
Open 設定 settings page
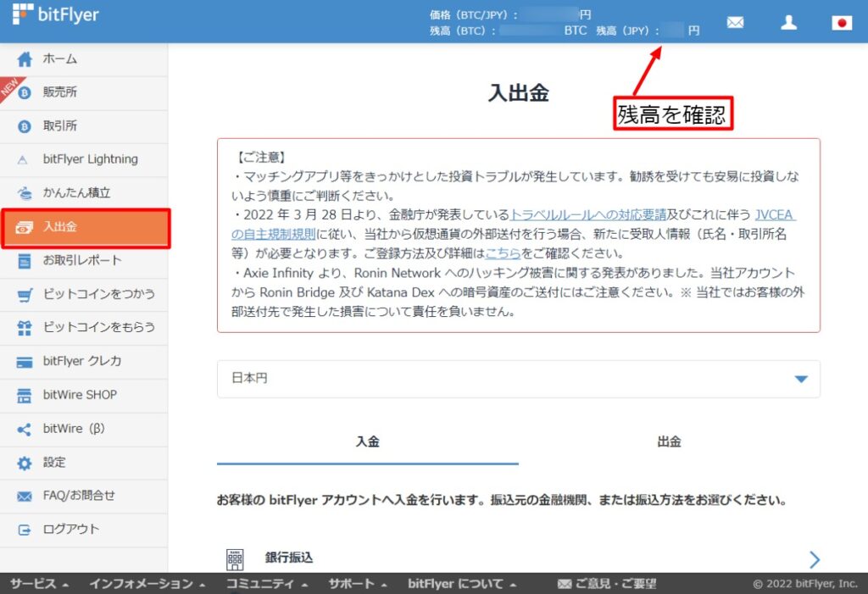tap(84, 463)
